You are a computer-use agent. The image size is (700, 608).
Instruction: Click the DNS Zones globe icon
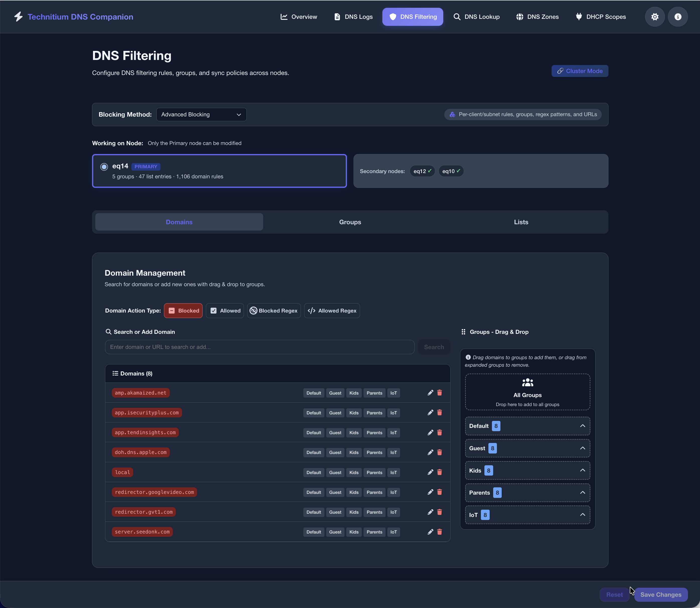pos(520,17)
